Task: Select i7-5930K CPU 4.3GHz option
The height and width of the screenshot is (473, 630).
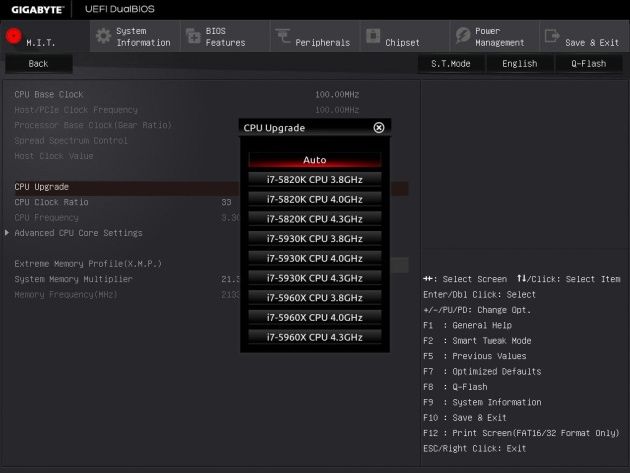Action: tap(315, 278)
